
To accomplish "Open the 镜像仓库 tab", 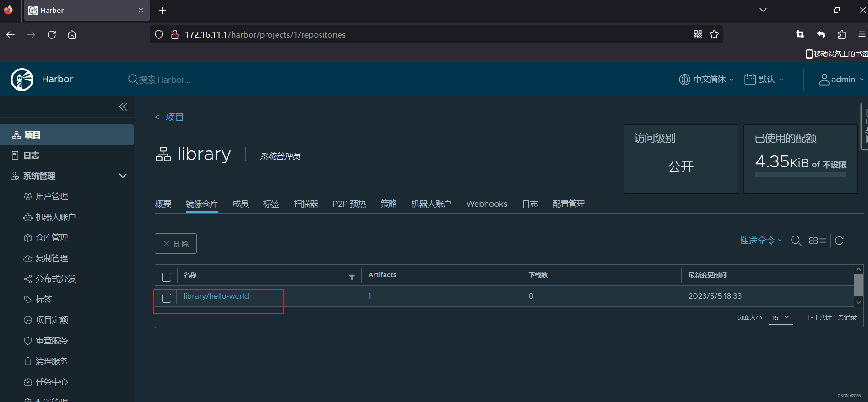I will pos(202,204).
